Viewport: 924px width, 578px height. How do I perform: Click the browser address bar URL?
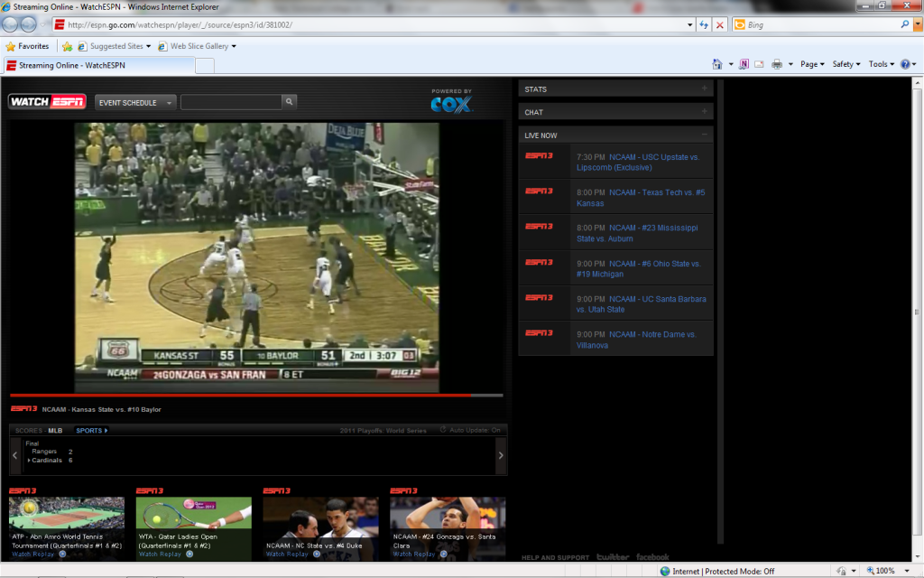point(180,24)
